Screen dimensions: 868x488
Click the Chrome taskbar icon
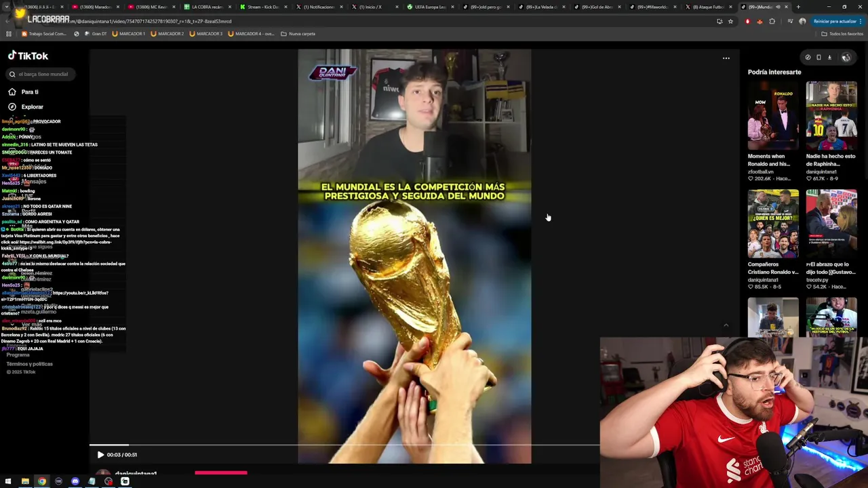pos(42,481)
